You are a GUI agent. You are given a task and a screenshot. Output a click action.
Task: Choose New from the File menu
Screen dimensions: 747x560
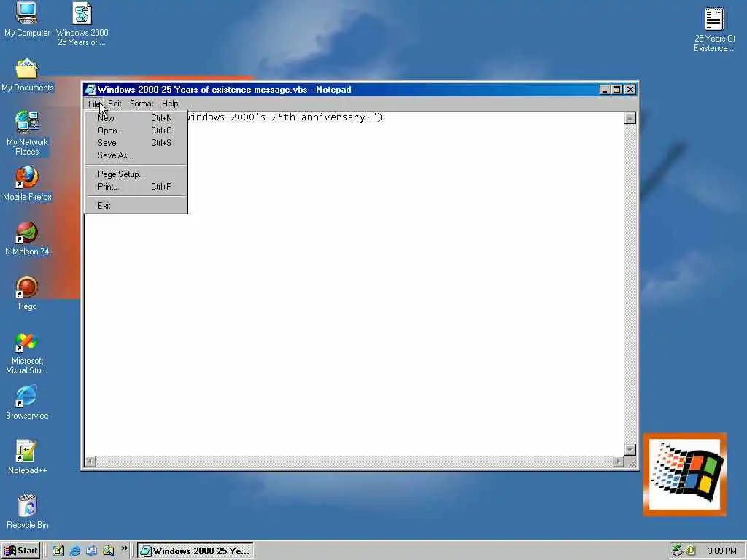pyautogui.click(x=136, y=118)
